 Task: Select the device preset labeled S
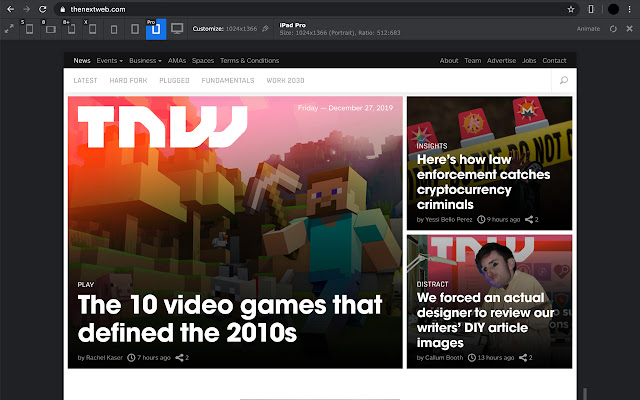pyautogui.click(x=29, y=29)
